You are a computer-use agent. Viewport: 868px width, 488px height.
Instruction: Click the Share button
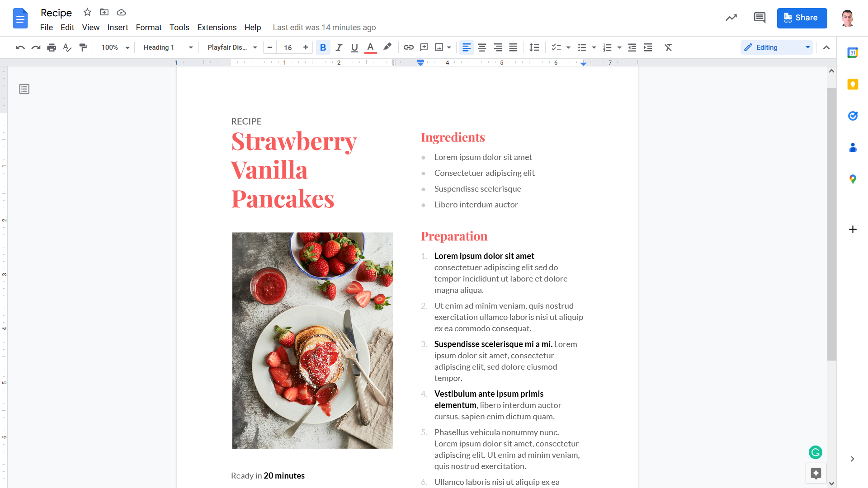point(802,18)
